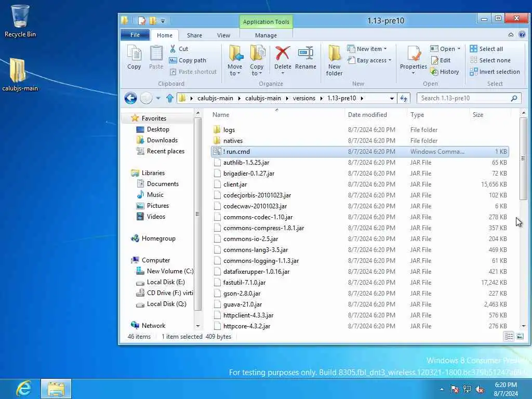The image size is (532, 399).
Task: Show file History
Action: coord(445,72)
